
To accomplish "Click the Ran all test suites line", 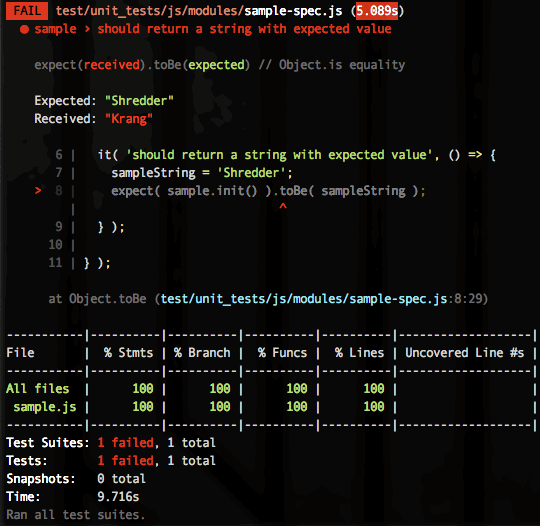I will point(76,515).
